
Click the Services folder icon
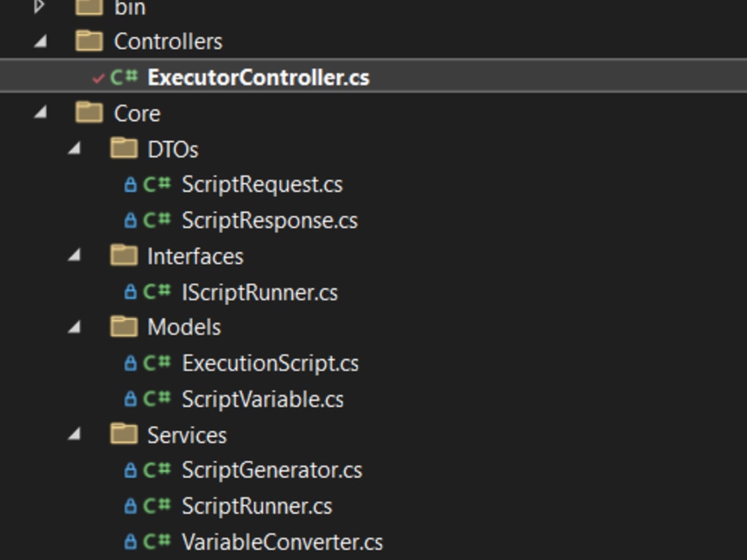[x=124, y=433]
